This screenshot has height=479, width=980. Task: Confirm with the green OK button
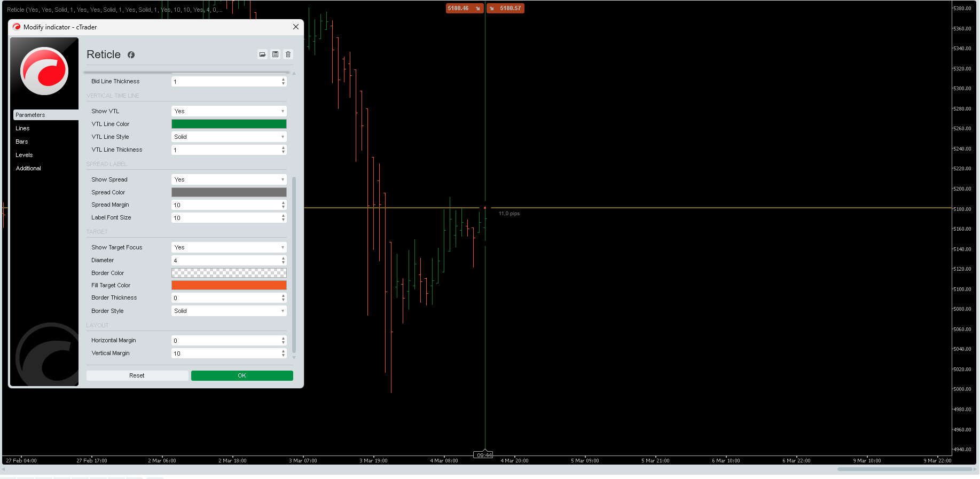tap(242, 376)
